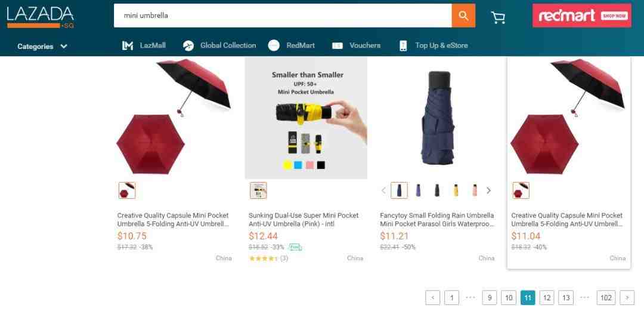The width and height of the screenshot is (644, 314).
Task: Open LazMall from the navigation bar
Action: point(144,45)
